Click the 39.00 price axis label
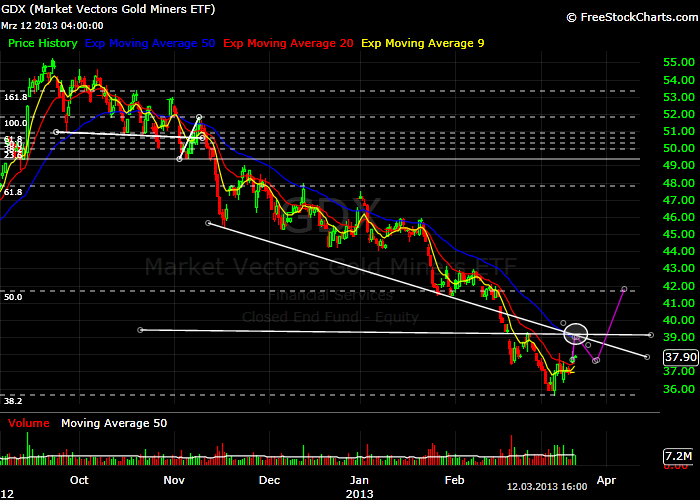 point(679,337)
